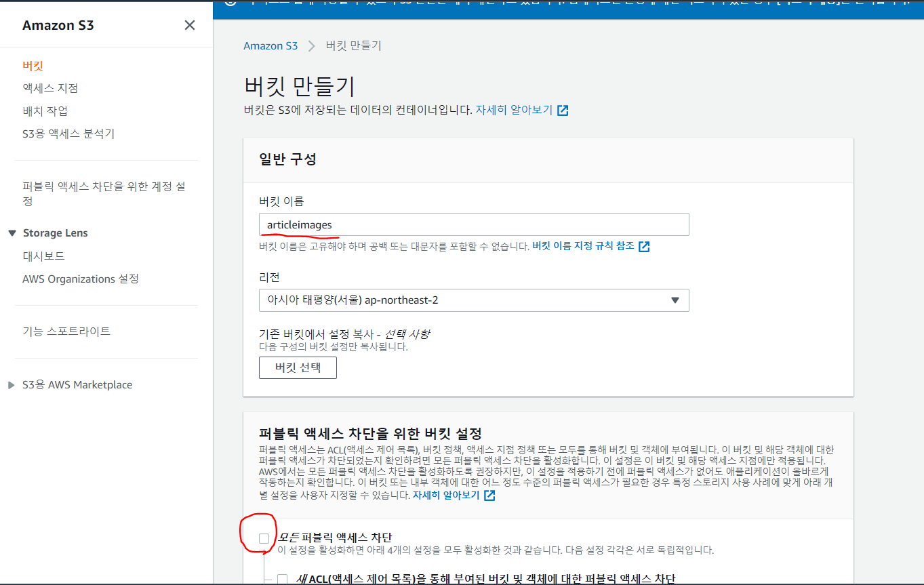Open Storage Lens 대시보드
Image resolution: width=924 pixels, height=585 pixels.
click(43, 256)
